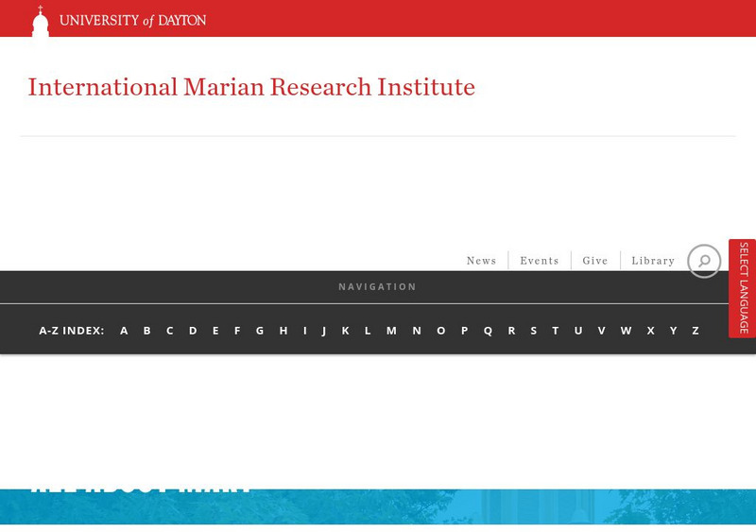Expand the Navigation bar
Screen dimensions: 756x532
(x=377, y=287)
